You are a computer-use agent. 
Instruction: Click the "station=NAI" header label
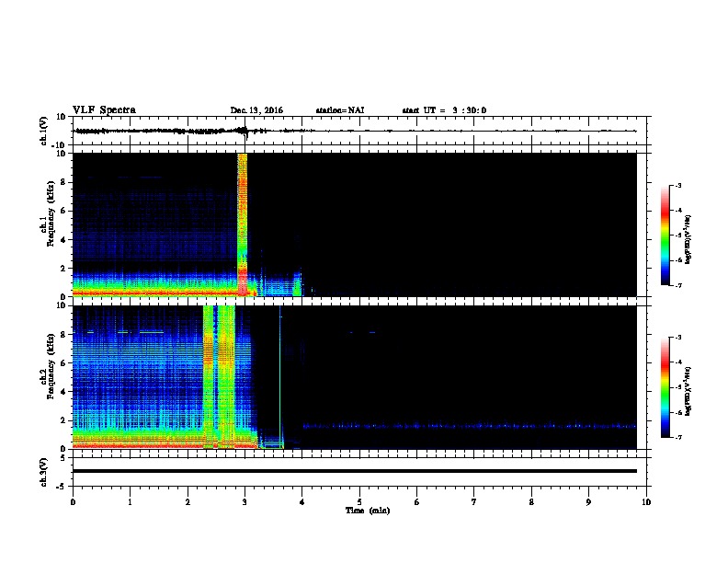[340, 110]
